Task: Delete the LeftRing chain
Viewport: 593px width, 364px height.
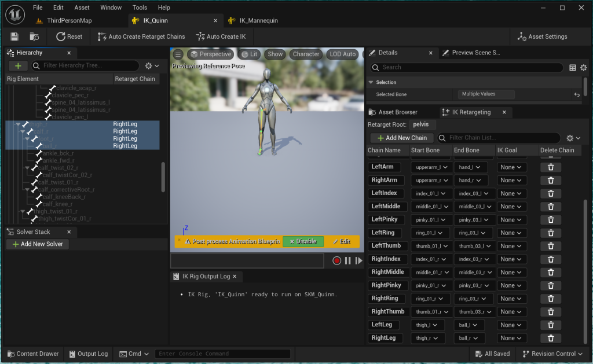Action: tap(551, 233)
